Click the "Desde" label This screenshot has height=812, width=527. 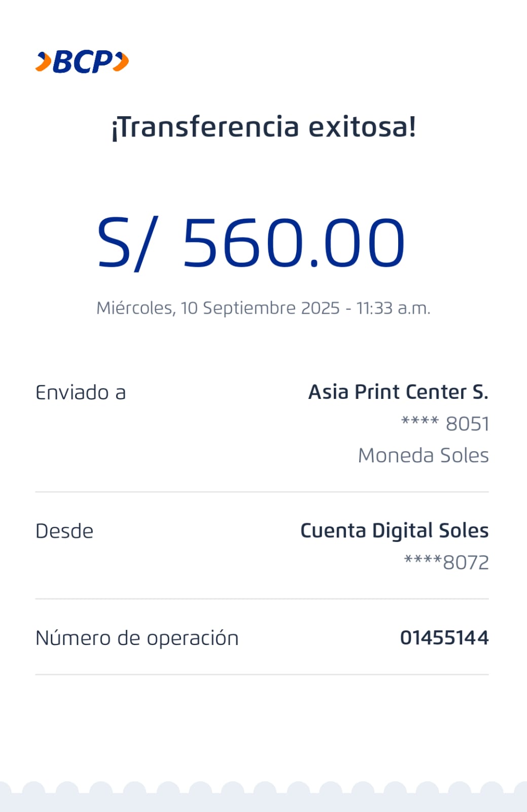[64, 531]
